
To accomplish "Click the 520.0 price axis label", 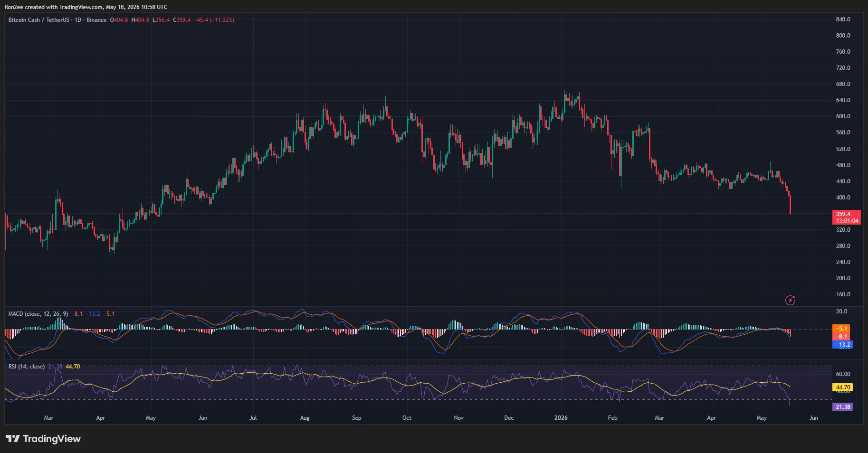I will pos(843,149).
